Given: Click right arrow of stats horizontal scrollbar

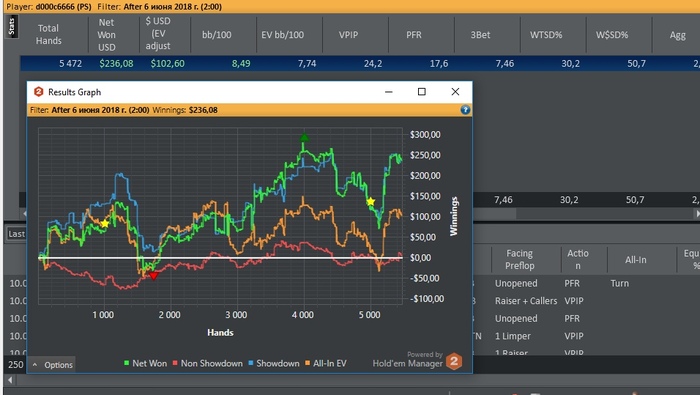Looking at the screenshot, I should [697, 214].
